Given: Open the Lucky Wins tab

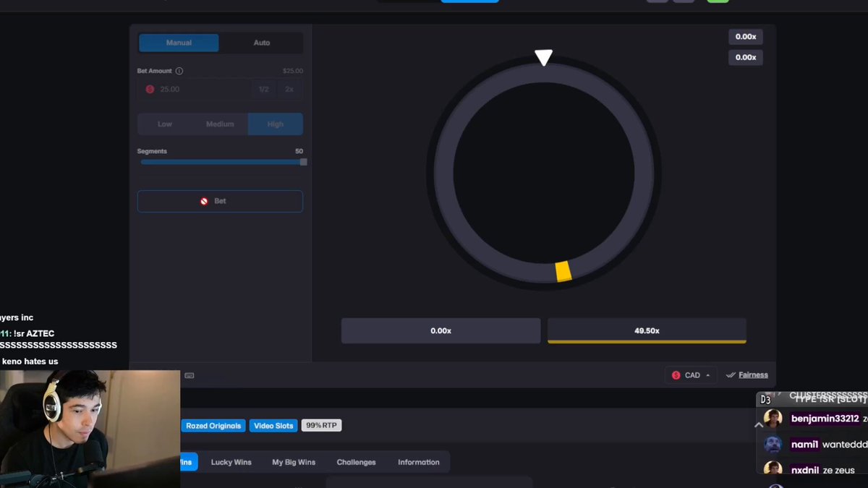Looking at the screenshot, I should click(x=231, y=462).
